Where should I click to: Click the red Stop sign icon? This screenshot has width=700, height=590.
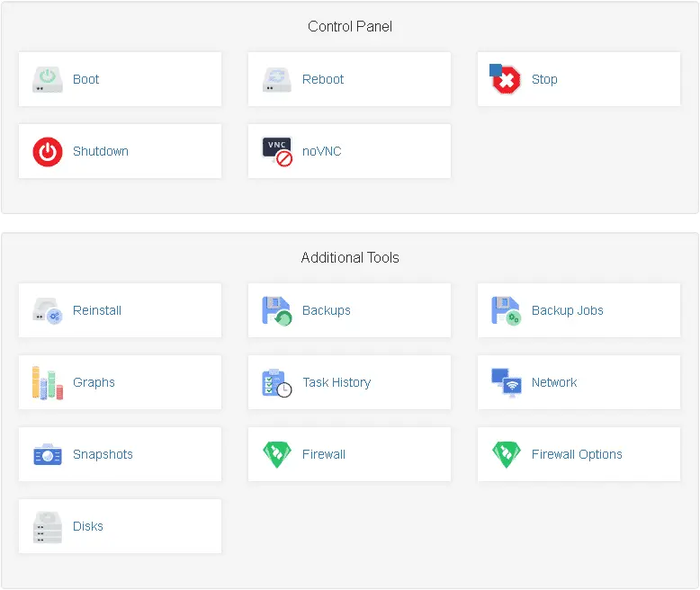click(505, 79)
